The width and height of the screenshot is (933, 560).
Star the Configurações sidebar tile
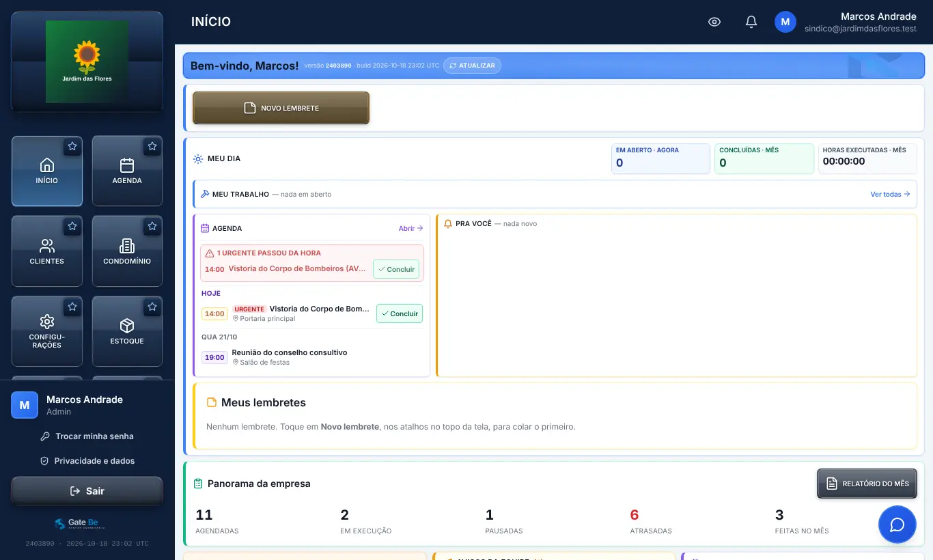pyautogui.click(x=72, y=307)
